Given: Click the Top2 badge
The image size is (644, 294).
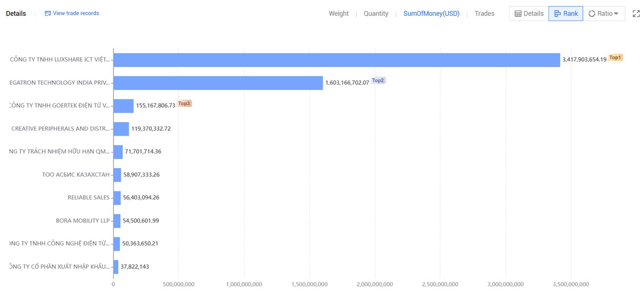Looking at the screenshot, I should (x=378, y=80).
